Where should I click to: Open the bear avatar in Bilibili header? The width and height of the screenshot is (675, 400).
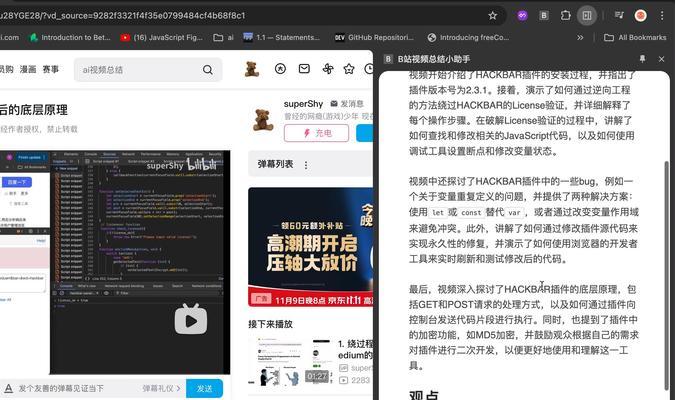[x=252, y=69]
